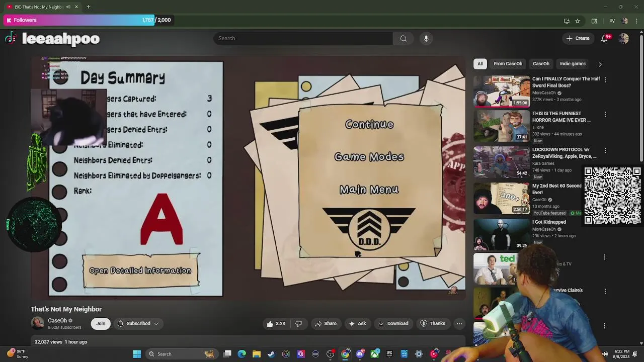644x362 pixels.
Task: Open Windows Start menu
Action: point(137,354)
